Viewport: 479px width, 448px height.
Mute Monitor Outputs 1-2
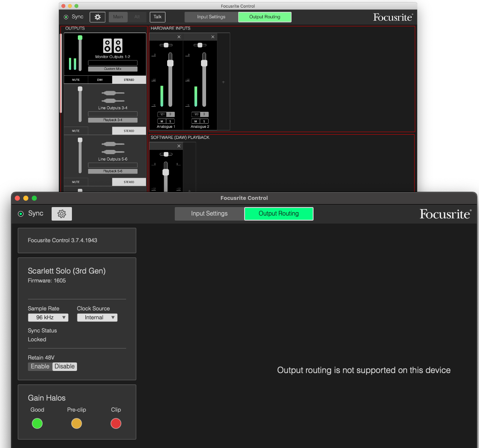pyautogui.click(x=76, y=80)
